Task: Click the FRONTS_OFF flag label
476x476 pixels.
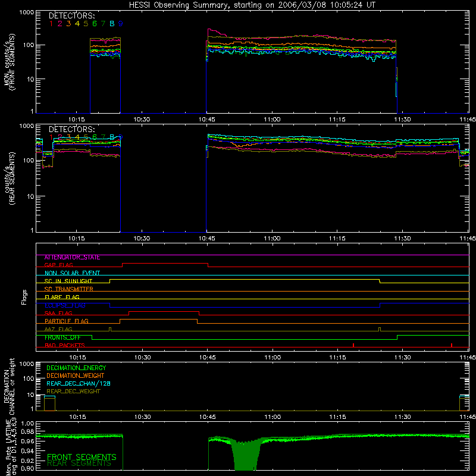Action: click(63, 337)
